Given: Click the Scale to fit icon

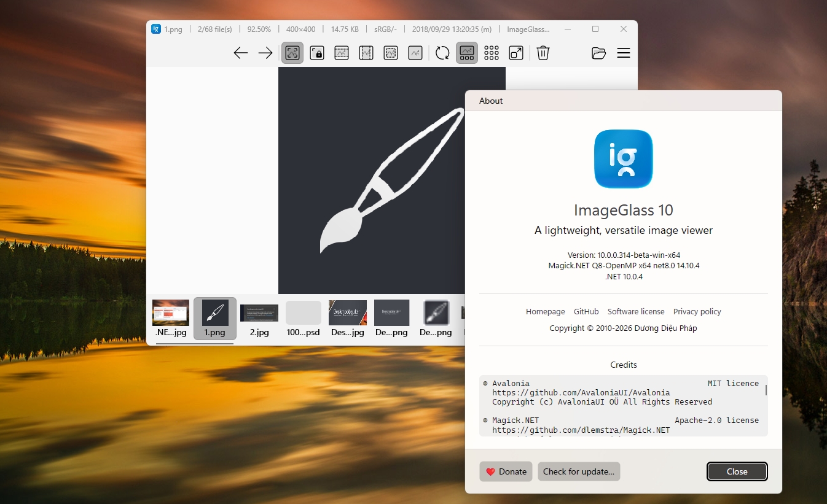Looking at the screenshot, I should point(391,53).
